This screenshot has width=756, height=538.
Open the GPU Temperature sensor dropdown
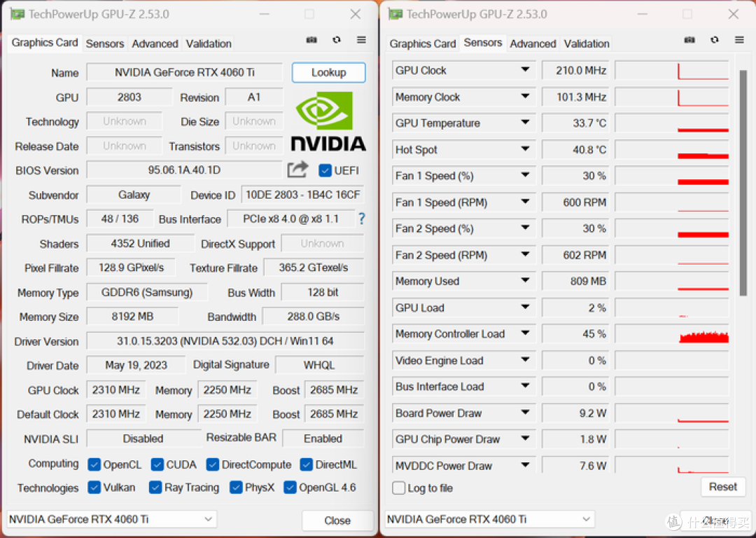[526, 123]
